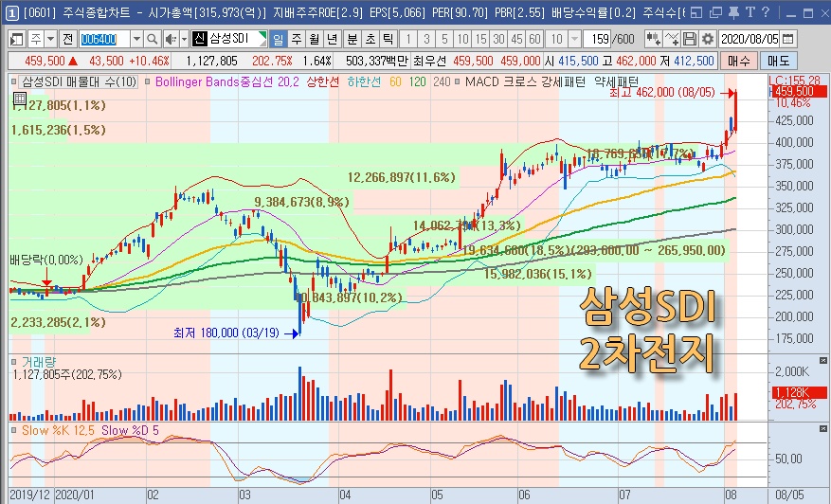Toggle the side panel icon left of 주
Screen dimensions: 831x504
[17, 39]
